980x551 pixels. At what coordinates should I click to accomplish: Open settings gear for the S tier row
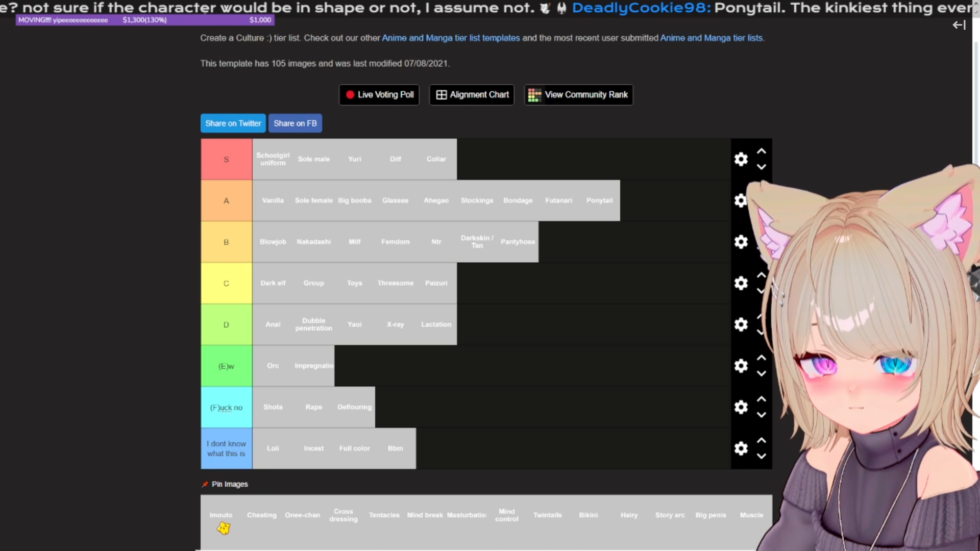741,159
